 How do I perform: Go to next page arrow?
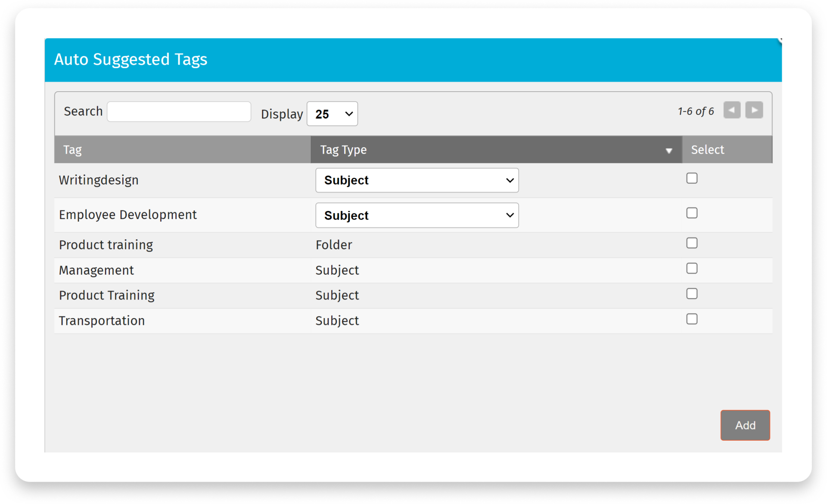pyautogui.click(x=754, y=110)
